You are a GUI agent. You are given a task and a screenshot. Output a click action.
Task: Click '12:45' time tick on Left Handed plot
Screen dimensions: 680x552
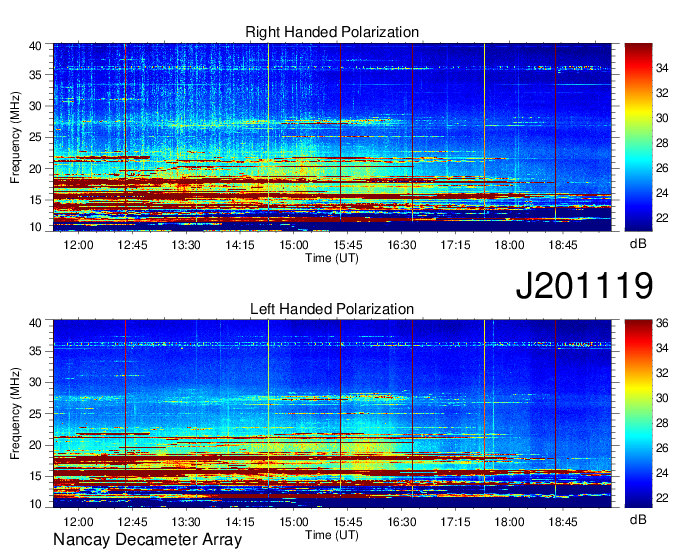pyautogui.click(x=132, y=521)
